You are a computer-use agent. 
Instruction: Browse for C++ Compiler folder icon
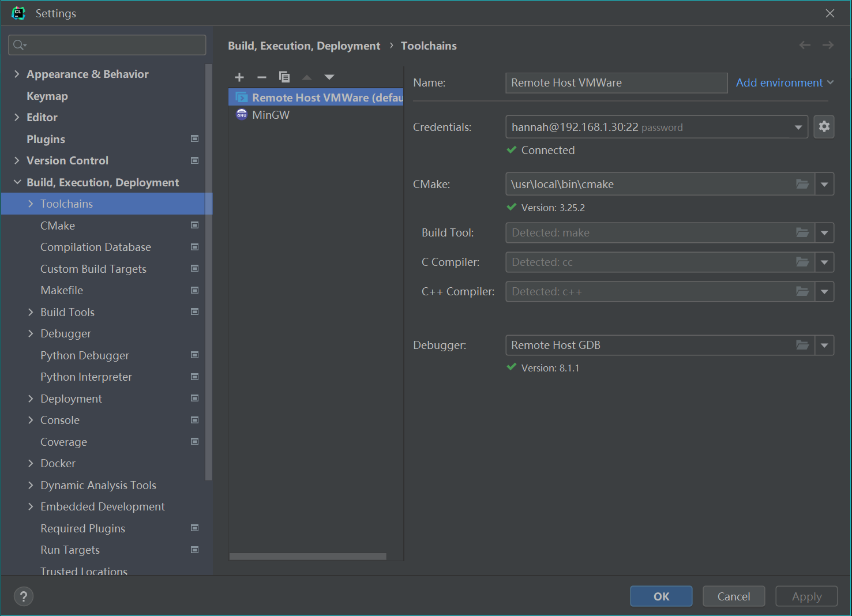tap(802, 291)
